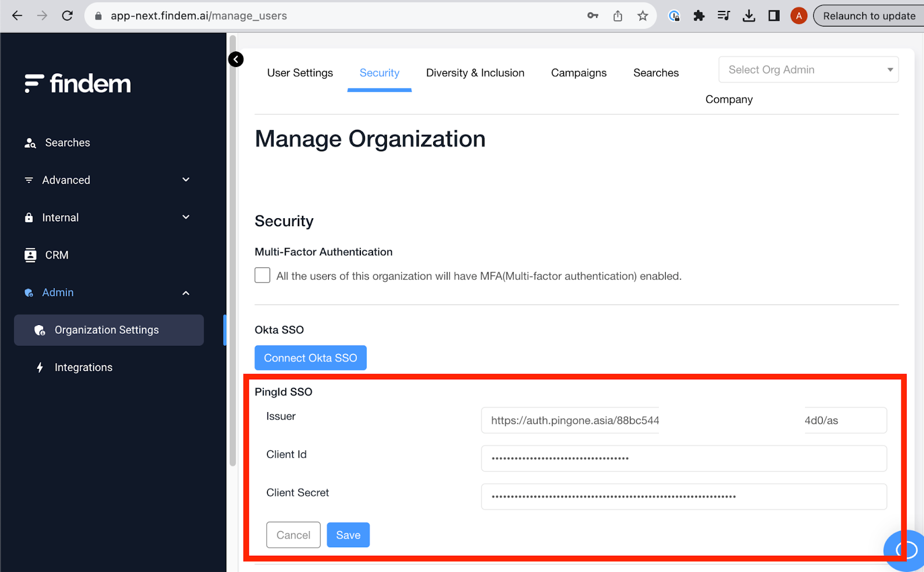
Task: Click the blue extension icon in toolbar
Action: coord(674,16)
